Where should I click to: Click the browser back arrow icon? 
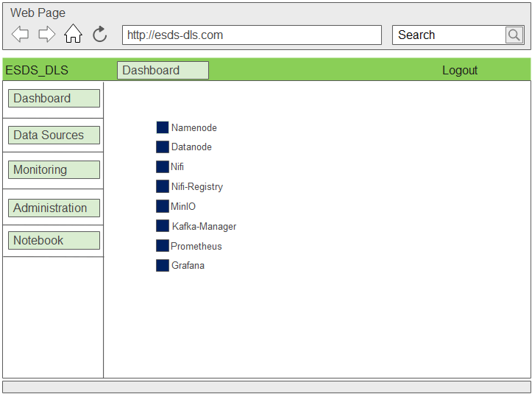click(21, 34)
